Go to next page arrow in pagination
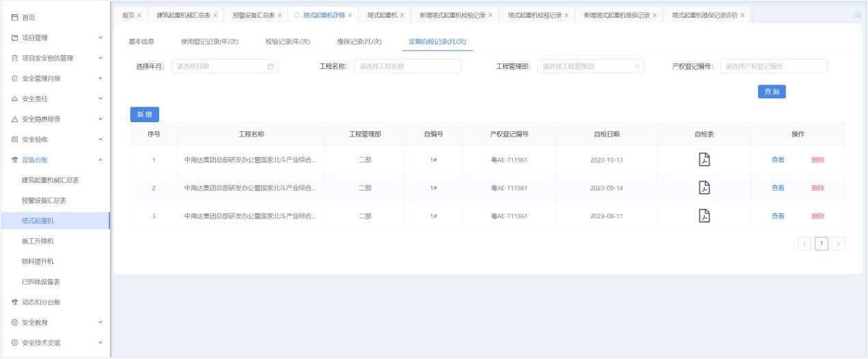 pyautogui.click(x=838, y=244)
